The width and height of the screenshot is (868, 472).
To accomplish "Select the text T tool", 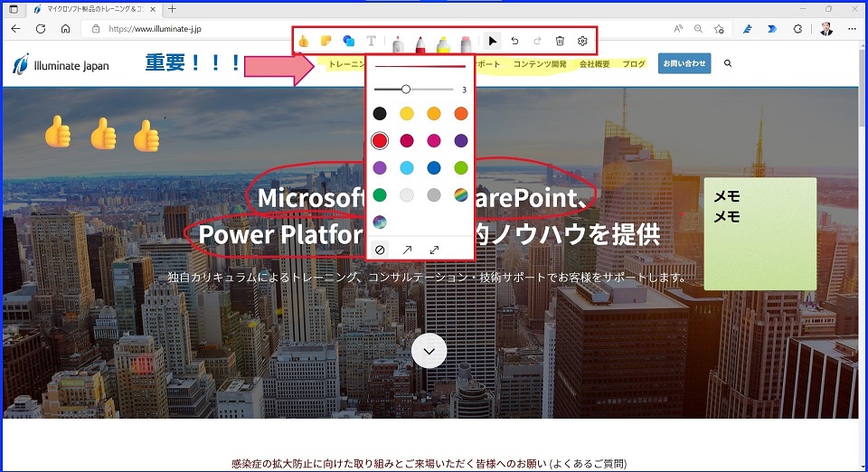I will (x=371, y=41).
